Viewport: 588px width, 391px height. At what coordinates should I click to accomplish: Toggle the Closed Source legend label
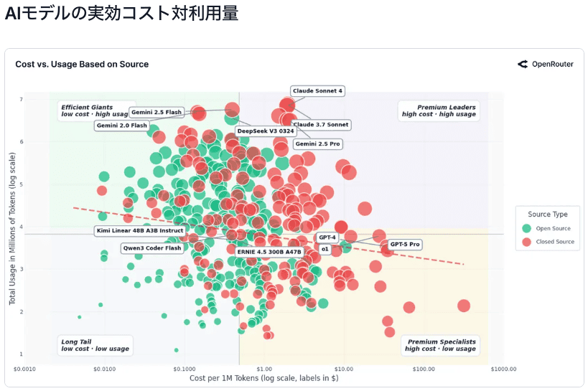555,242
